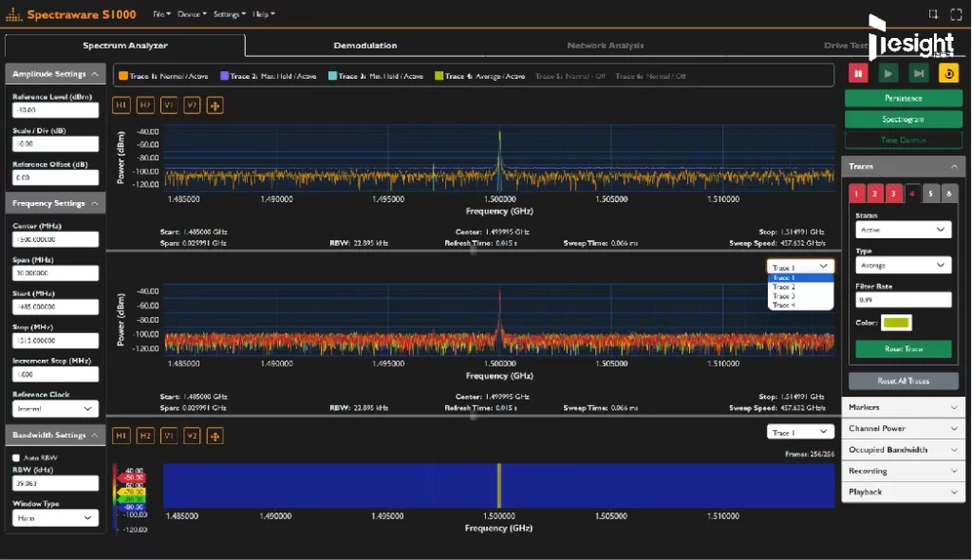The image size is (972, 560).
Task: Pause the sweep with the red pause button
Action: [x=858, y=74]
